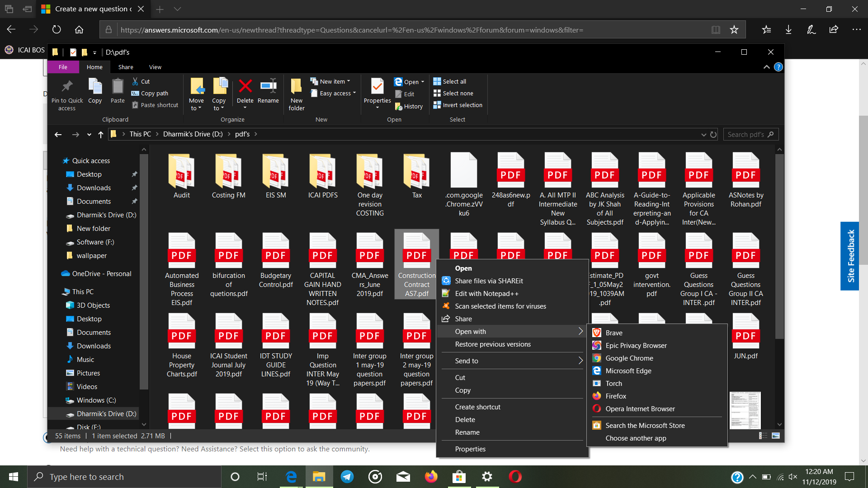868x488 pixels.
Task: Click the Search pdf's field
Action: coord(751,134)
